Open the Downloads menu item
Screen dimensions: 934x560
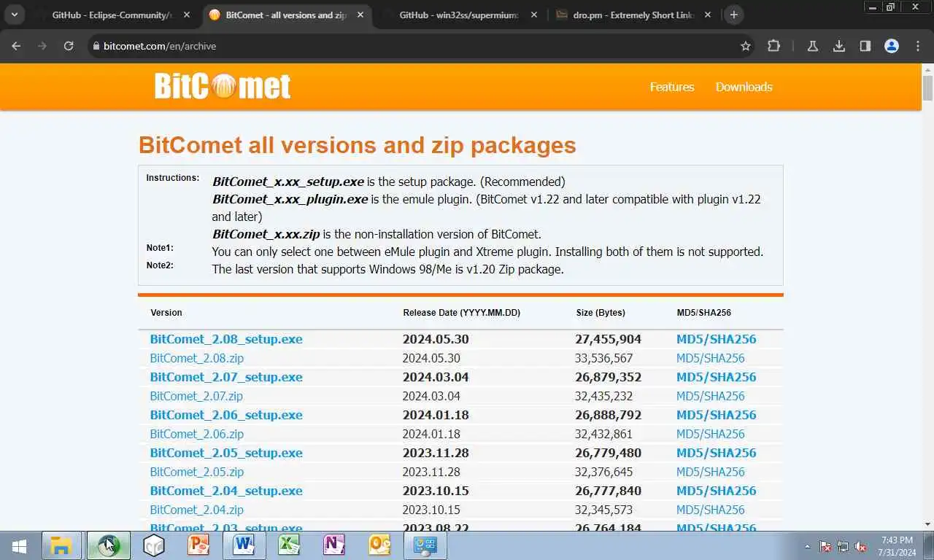click(744, 87)
